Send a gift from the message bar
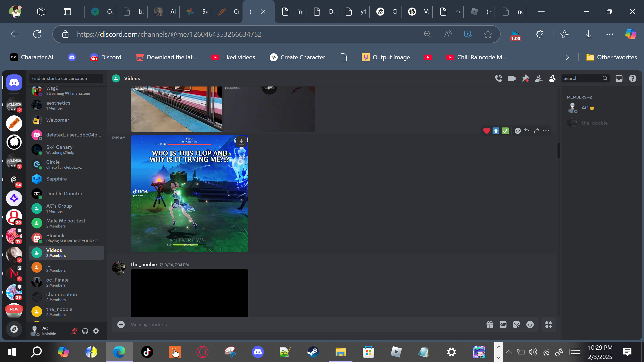The height and width of the screenshot is (362, 644). point(490,325)
